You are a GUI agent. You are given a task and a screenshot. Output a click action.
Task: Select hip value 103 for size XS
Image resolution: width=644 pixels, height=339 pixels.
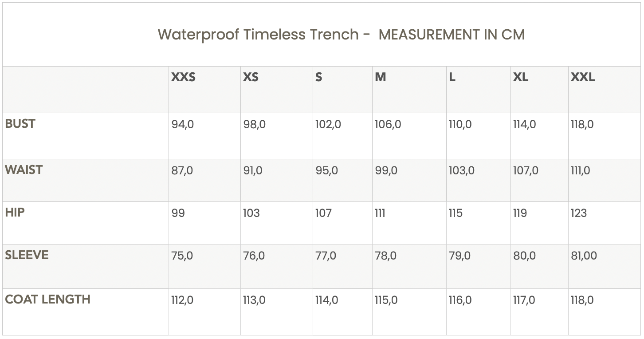(x=251, y=213)
